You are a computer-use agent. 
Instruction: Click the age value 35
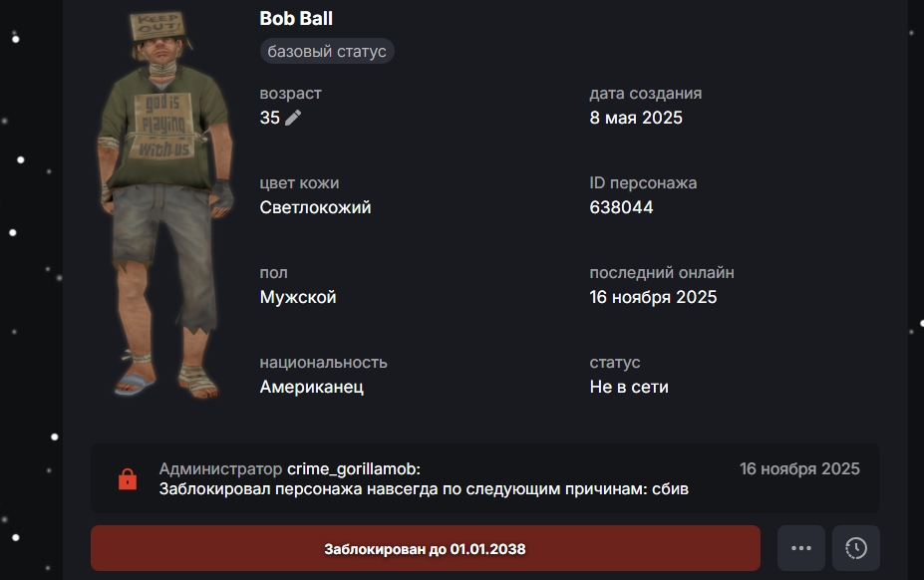pyautogui.click(x=270, y=118)
